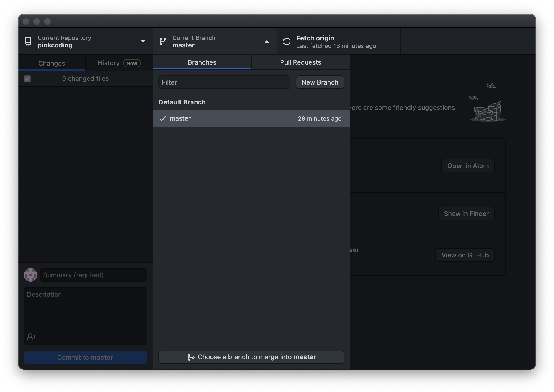Click the New Branch button
Viewport: 554px width, 392px height.
coord(320,82)
